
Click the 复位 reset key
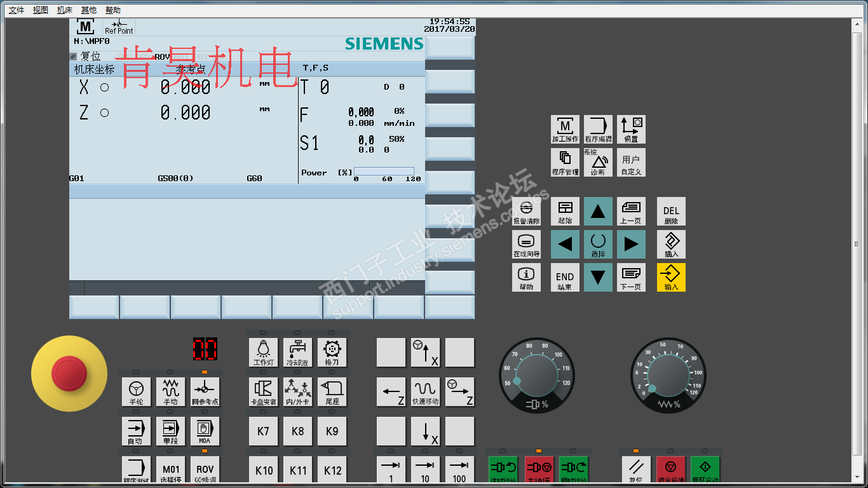(636, 470)
